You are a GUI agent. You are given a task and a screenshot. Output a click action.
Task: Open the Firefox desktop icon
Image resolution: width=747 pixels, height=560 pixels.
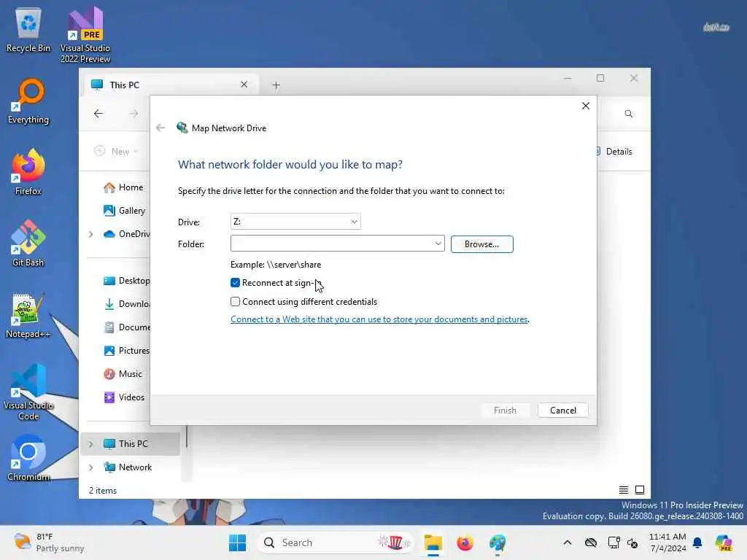(x=28, y=172)
